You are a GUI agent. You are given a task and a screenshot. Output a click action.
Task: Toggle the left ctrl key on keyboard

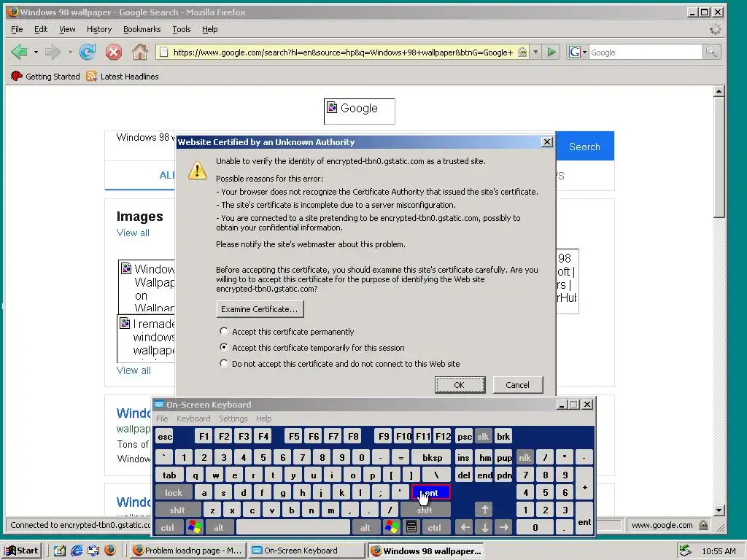tap(167, 527)
